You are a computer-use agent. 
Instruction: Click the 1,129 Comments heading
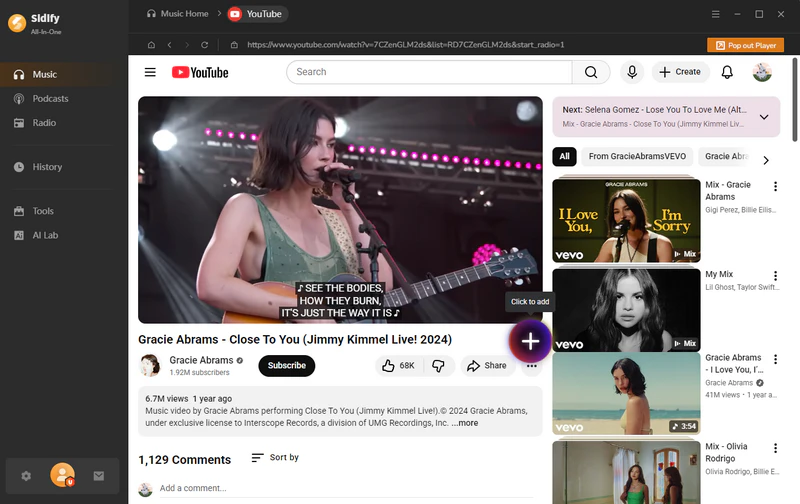point(185,460)
